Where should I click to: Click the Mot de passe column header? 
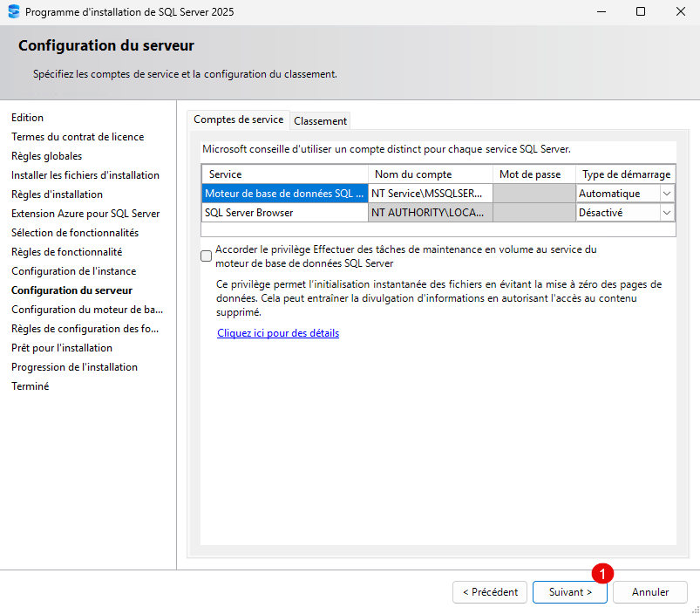[x=534, y=174]
